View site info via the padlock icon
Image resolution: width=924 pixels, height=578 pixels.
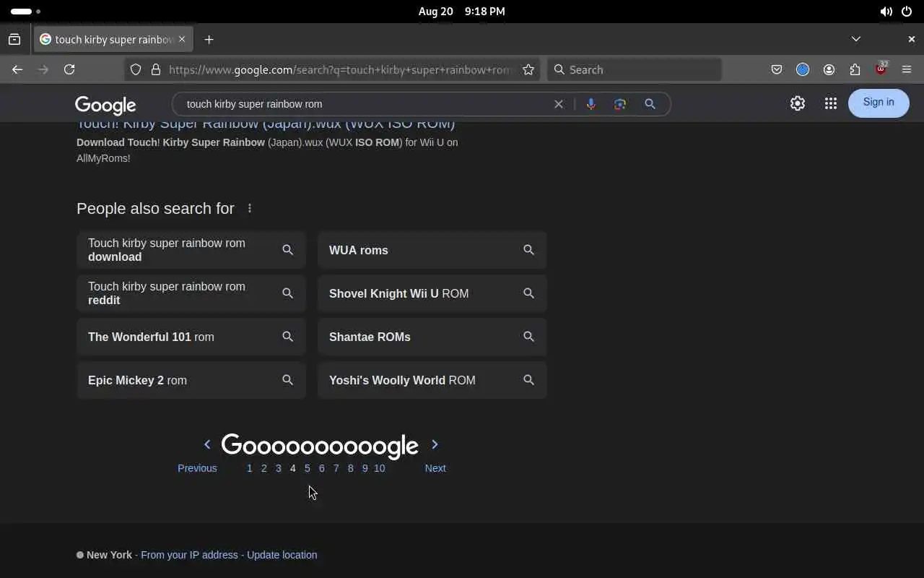pos(155,69)
